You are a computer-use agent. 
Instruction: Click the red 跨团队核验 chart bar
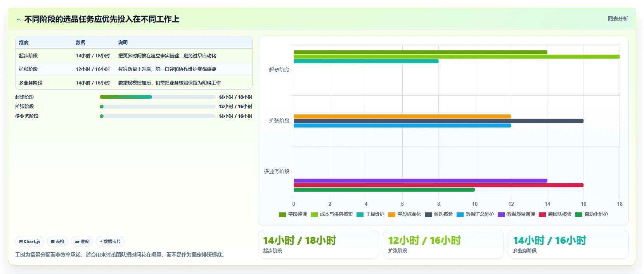click(438, 185)
